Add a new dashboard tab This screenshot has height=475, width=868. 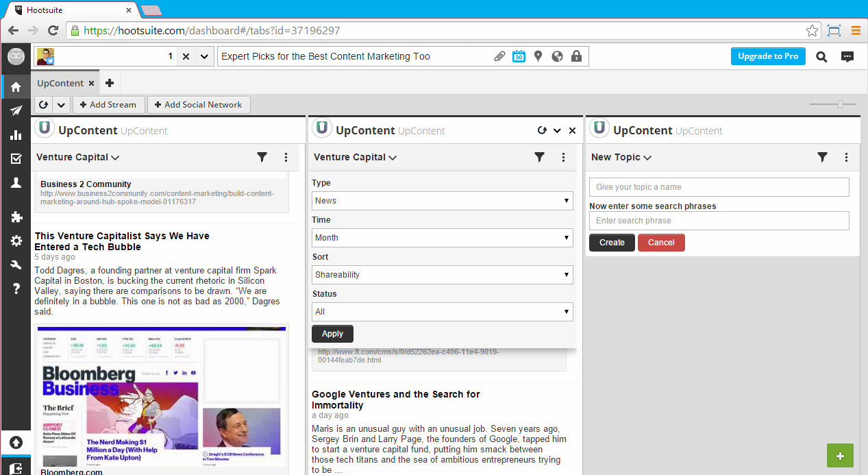(109, 84)
